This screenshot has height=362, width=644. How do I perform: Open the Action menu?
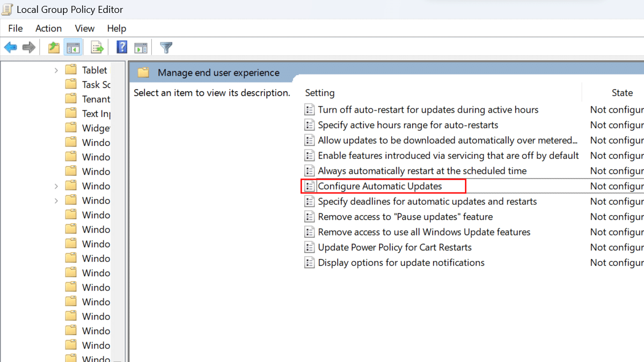pos(48,28)
